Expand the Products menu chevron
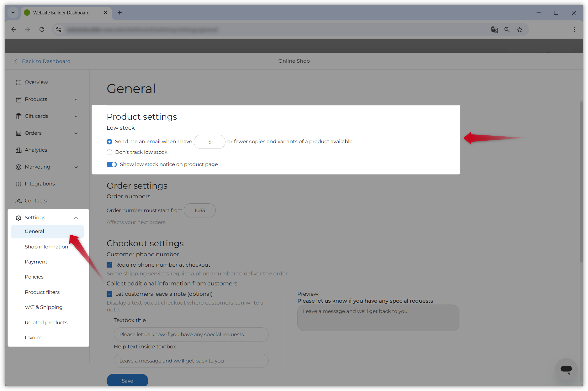 coord(76,99)
